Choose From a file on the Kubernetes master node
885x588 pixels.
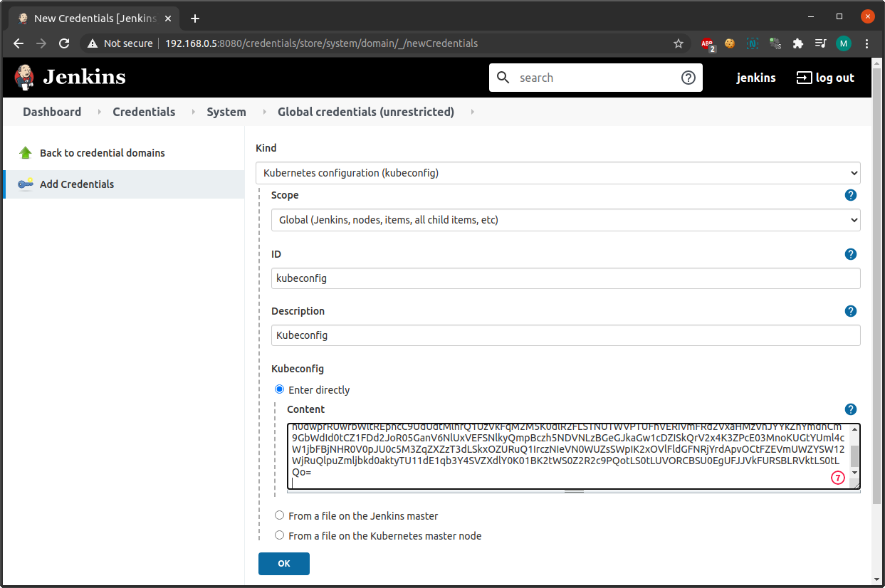(279, 535)
